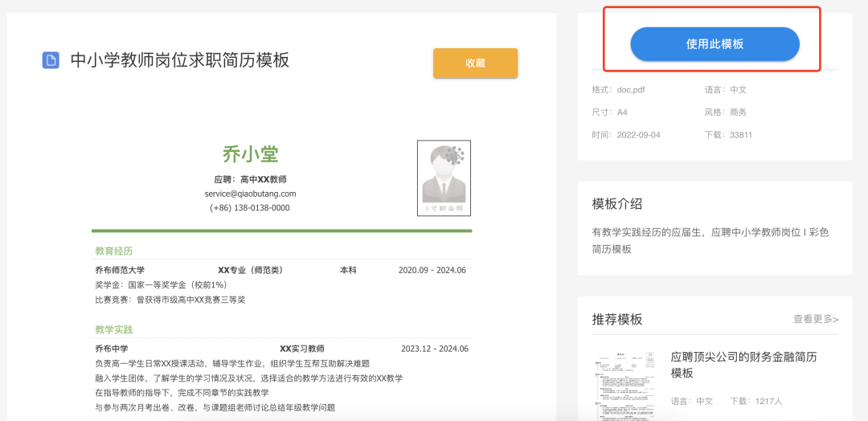Viewport: 868px width, 421px height.
Task: Click the 推荐模板 heading
Action: [x=616, y=319]
